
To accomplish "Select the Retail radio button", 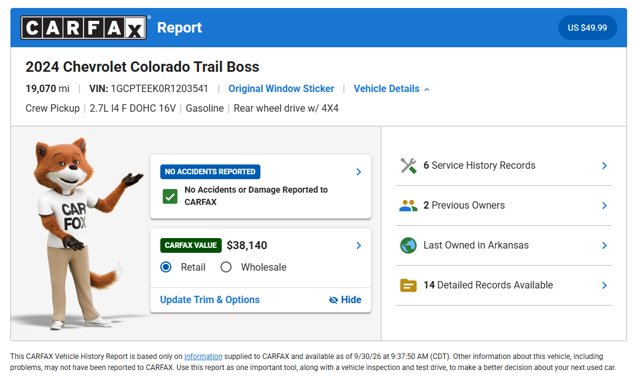I will click(166, 267).
